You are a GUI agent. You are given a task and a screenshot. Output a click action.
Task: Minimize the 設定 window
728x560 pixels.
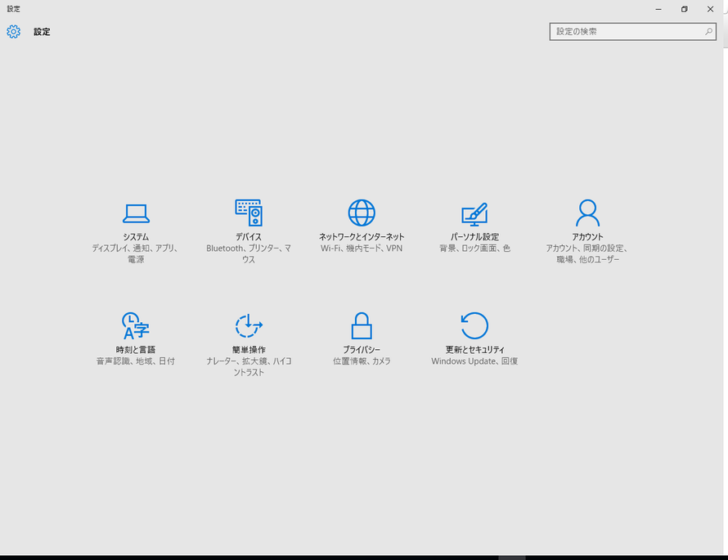(x=658, y=9)
